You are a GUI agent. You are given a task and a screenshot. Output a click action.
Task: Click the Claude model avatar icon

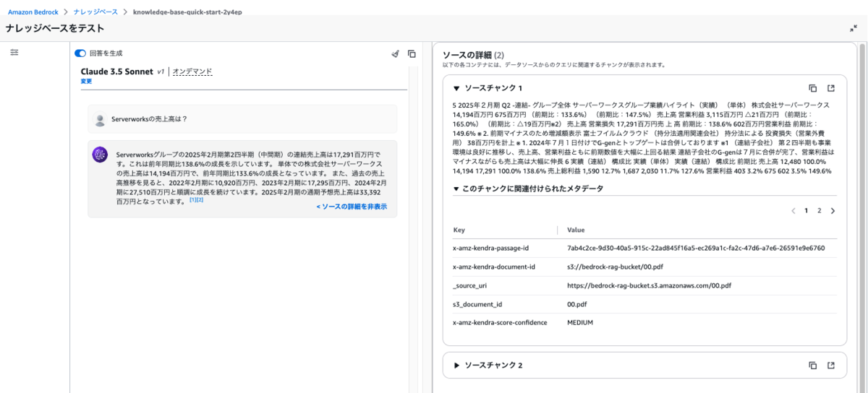click(100, 155)
